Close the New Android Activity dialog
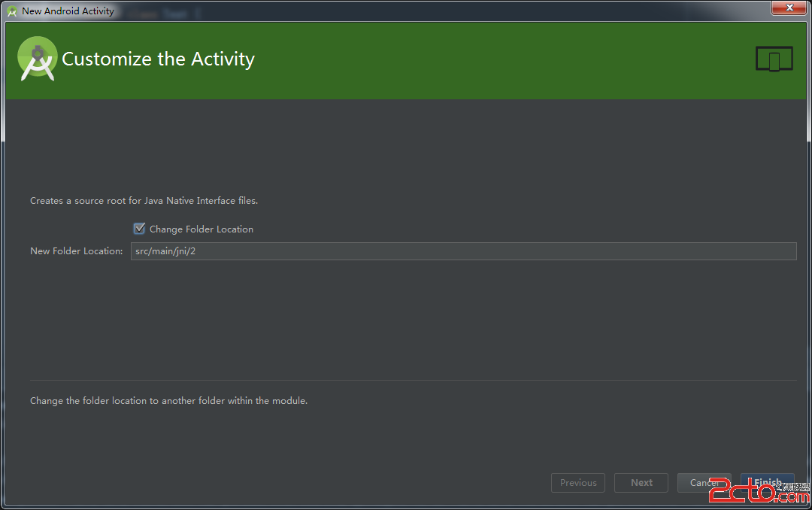Viewport: 812px width, 510px height. 789,8
